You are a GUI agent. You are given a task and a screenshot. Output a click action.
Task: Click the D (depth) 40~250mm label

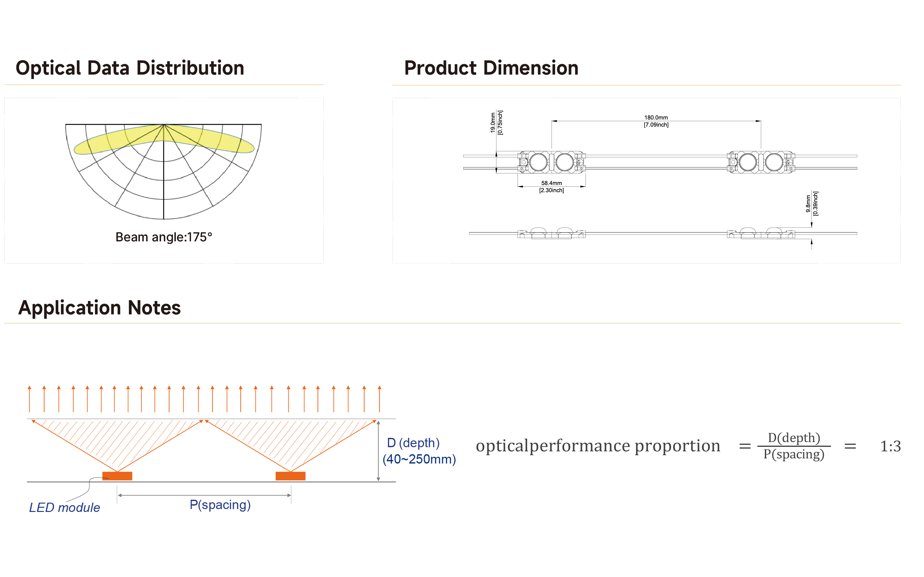(x=419, y=451)
